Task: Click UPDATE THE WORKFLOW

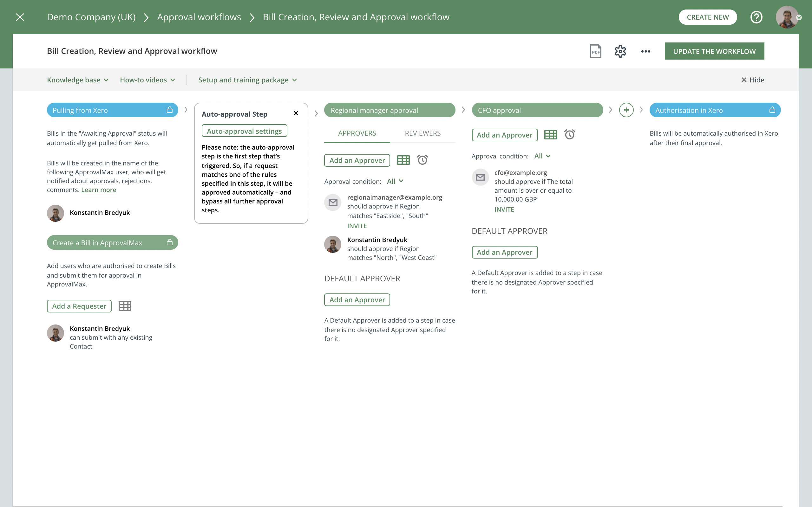Action: point(714,51)
